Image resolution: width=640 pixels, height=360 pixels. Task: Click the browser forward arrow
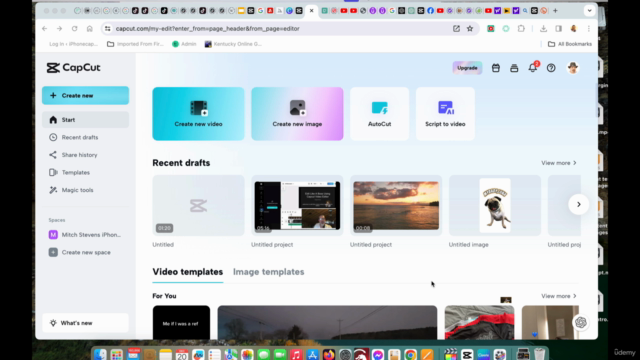[x=59, y=29]
